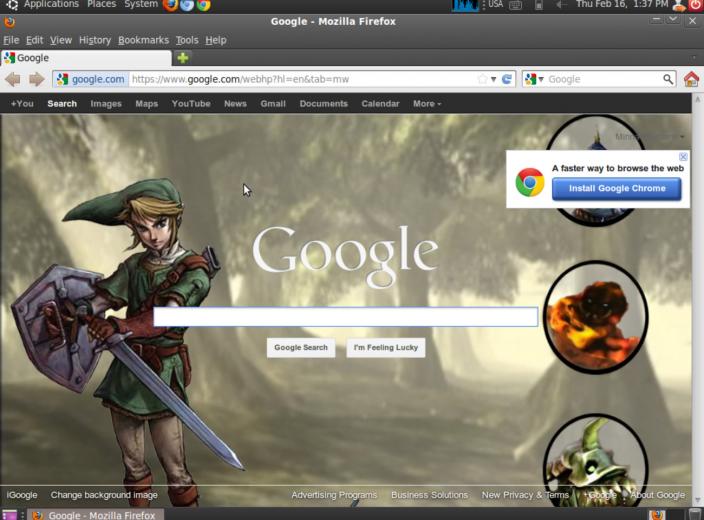The height and width of the screenshot is (520, 704).
Task: Open the System menu in top panel
Action: pos(141,4)
